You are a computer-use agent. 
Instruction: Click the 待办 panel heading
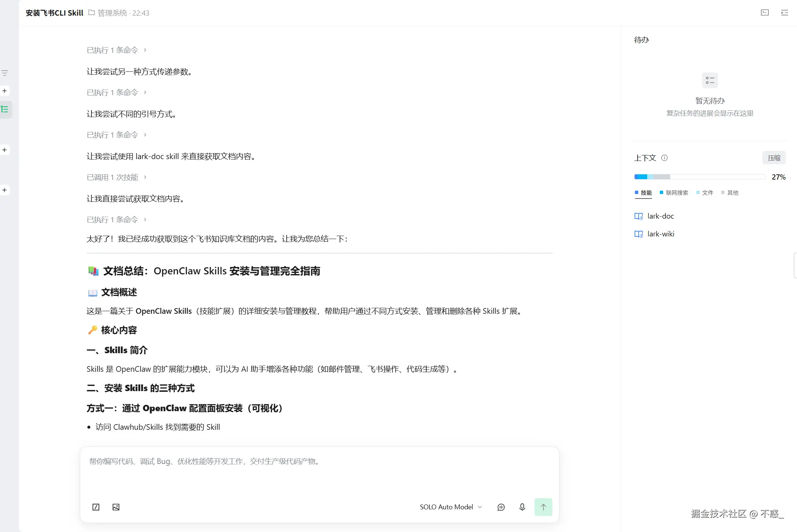(642, 40)
